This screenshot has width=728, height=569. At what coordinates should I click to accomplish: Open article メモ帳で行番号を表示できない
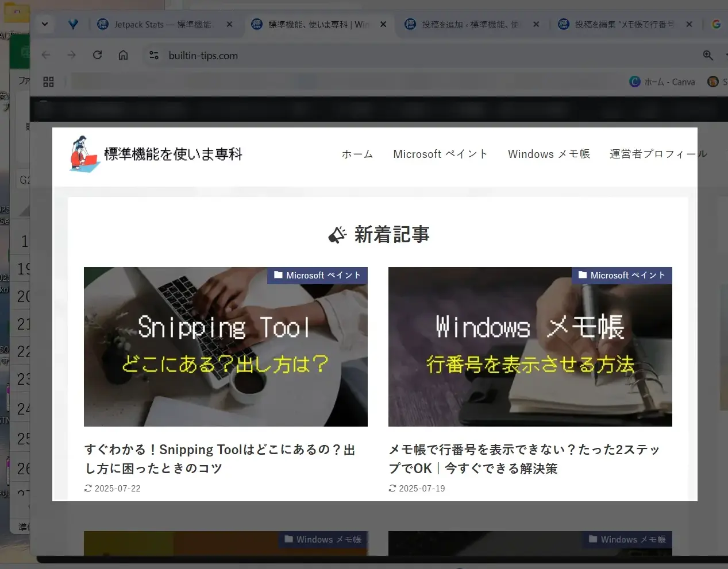(x=524, y=459)
